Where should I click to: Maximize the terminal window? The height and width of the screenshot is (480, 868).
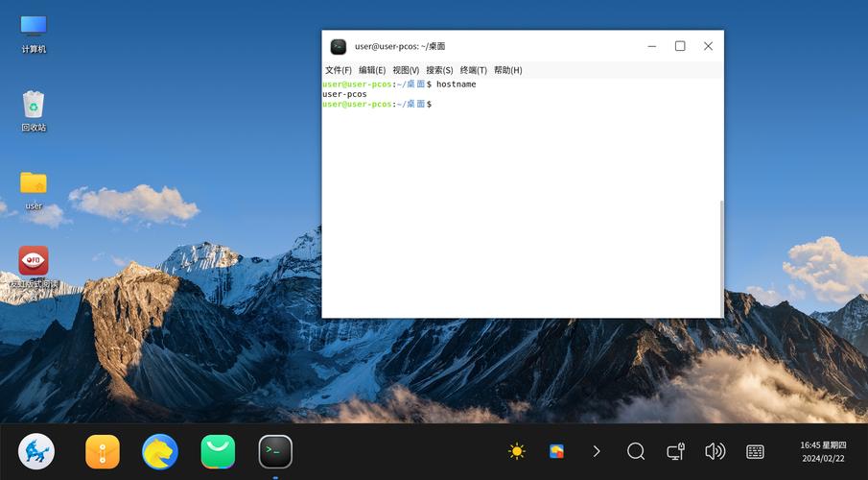680,46
